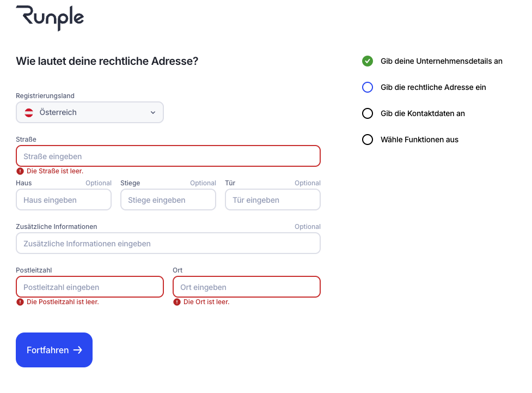Focus the Stiege input field
This screenshot has height=393, width=532.
pyautogui.click(x=168, y=200)
